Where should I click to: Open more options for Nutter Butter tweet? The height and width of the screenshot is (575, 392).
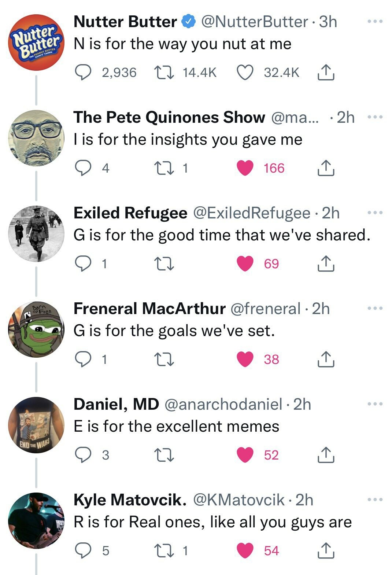(375, 22)
